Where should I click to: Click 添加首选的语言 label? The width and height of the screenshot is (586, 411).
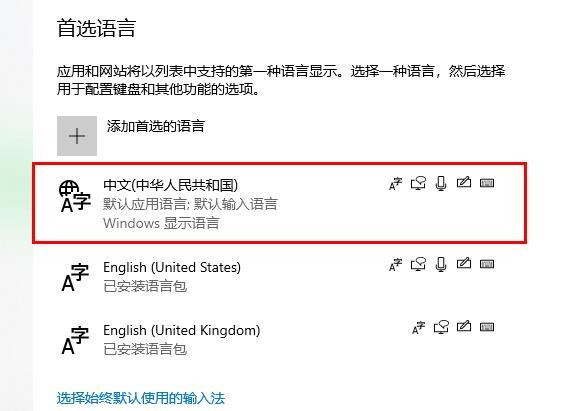[x=155, y=126]
